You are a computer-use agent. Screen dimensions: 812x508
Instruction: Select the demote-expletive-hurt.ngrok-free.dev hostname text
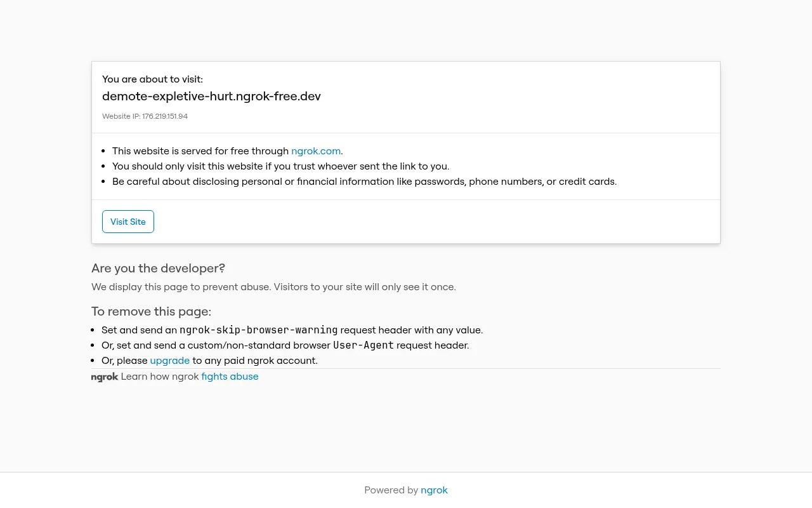pyautogui.click(x=211, y=97)
